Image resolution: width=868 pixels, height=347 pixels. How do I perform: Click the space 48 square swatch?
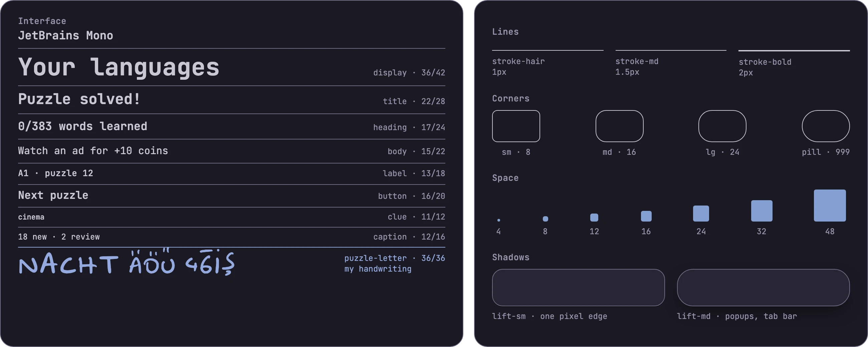click(830, 206)
